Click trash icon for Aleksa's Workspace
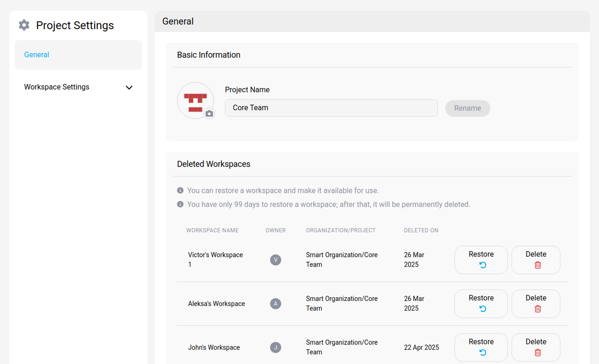 point(537,309)
